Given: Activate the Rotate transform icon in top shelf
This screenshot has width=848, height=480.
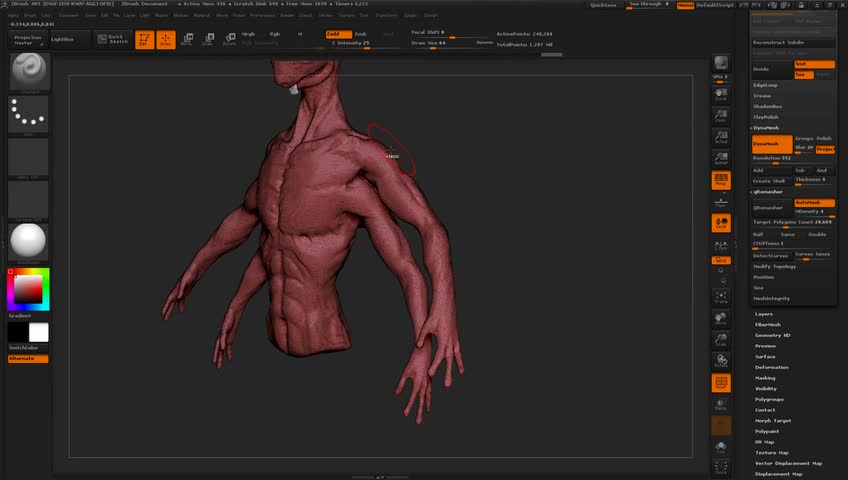Looking at the screenshot, I should 229,39.
